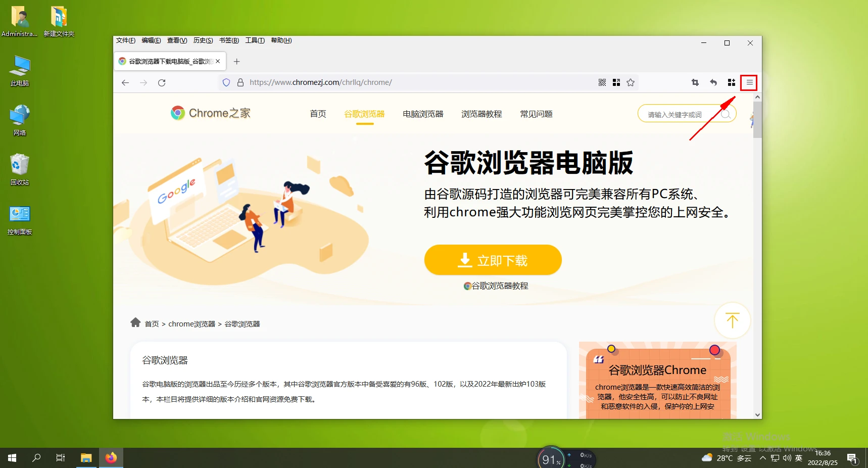Open a new browser tab
868x468 pixels.
point(236,61)
